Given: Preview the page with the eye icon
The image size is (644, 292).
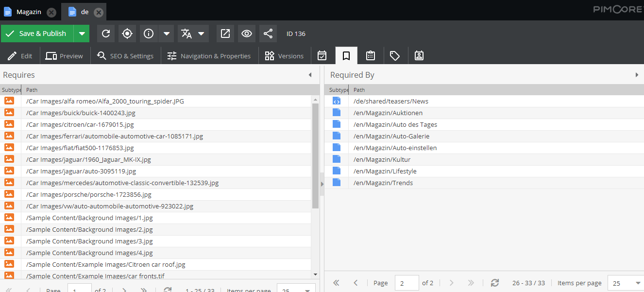Looking at the screenshot, I should (x=246, y=34).
